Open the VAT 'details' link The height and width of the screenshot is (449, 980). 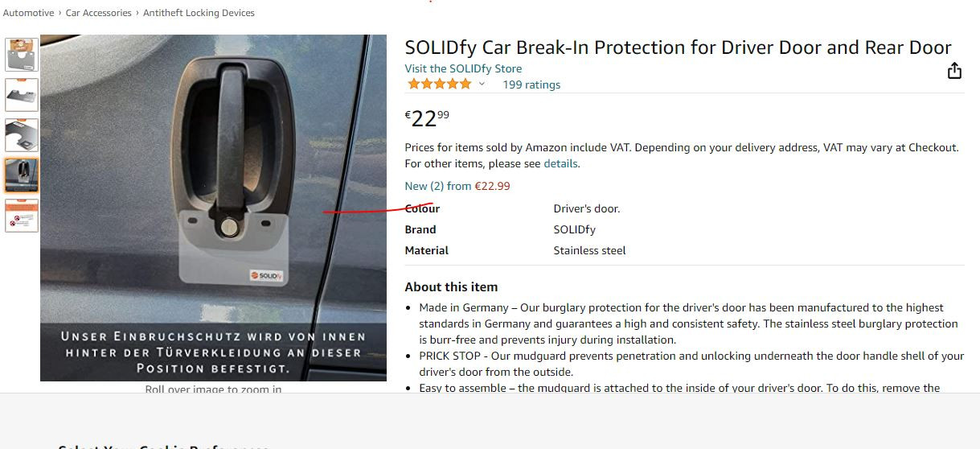[x=560, y=163]
